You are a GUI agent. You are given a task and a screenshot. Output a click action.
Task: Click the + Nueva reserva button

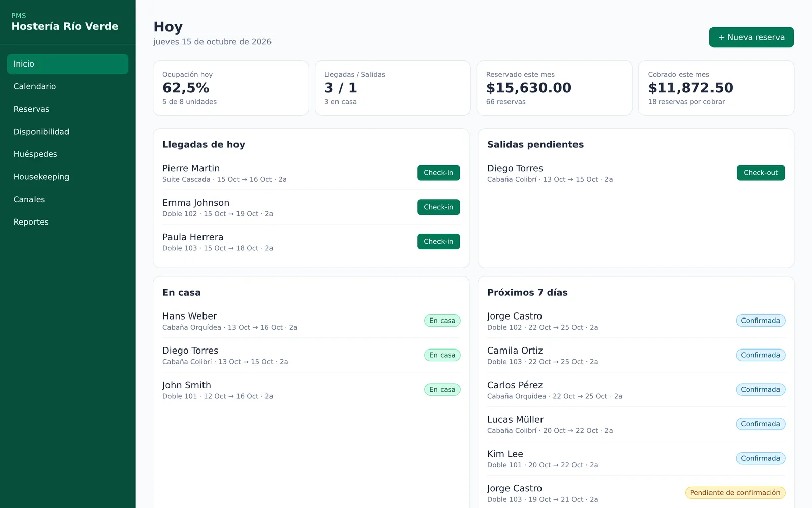pyautogui.click(x=751, y=37)
